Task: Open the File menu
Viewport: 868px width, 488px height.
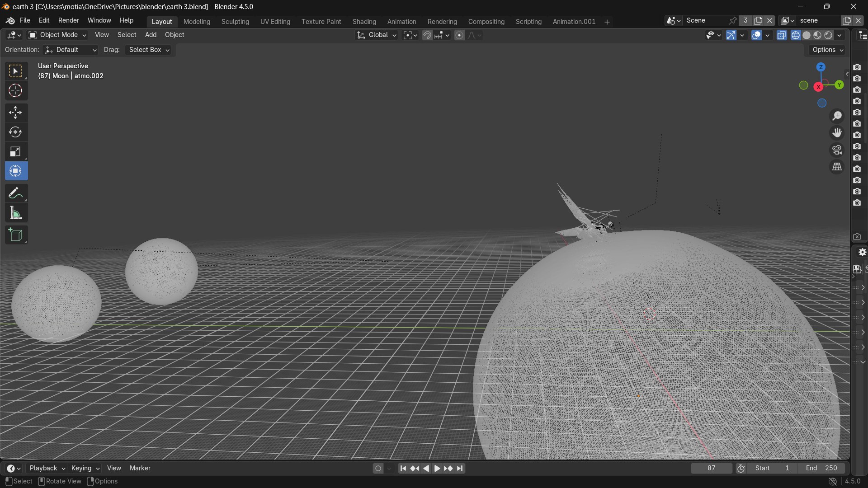Action: 25,21
